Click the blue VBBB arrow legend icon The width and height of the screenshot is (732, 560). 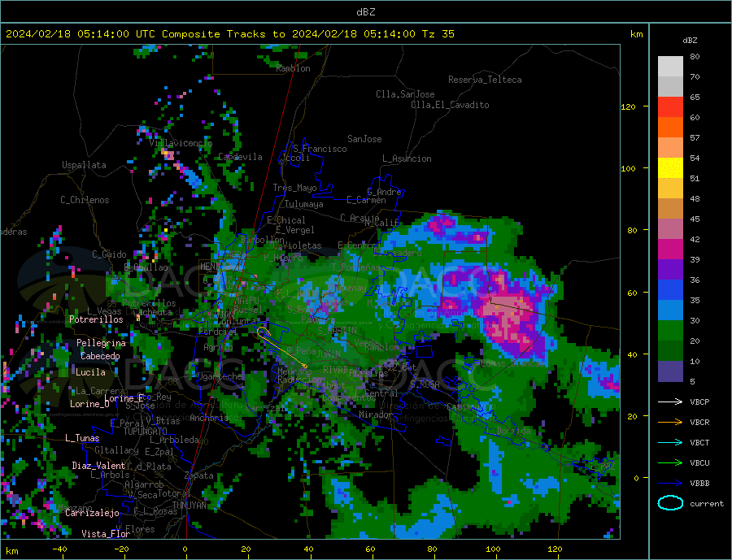tap(670, 483)
